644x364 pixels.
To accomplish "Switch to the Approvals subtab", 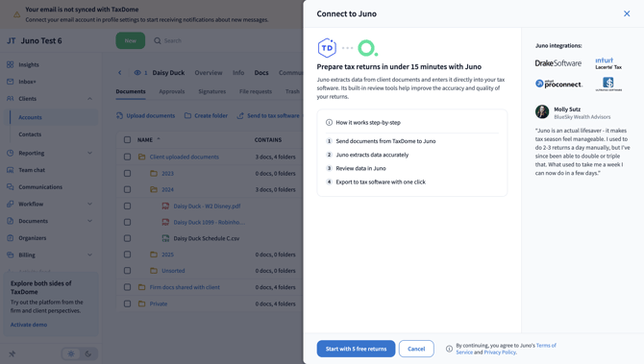I will [x=172, y=91].
